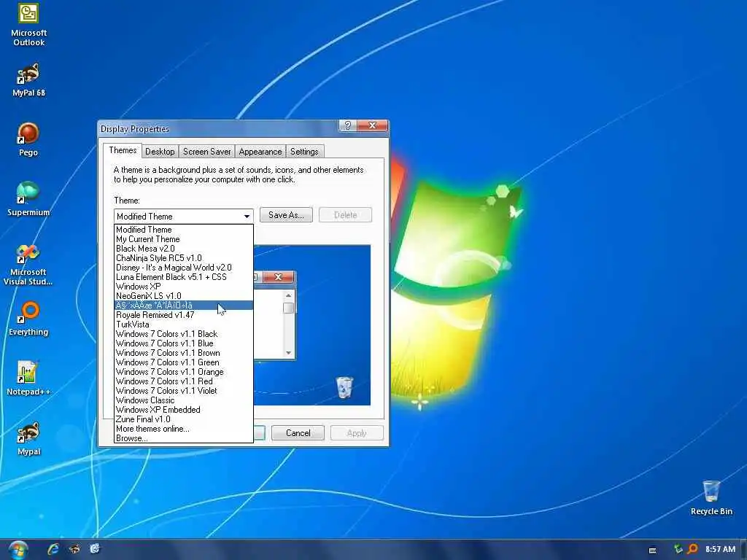The width and height of the screenshot is (747, 560).
Task: Choose My Current Theme from the list
Action: (x=184, y=239)
